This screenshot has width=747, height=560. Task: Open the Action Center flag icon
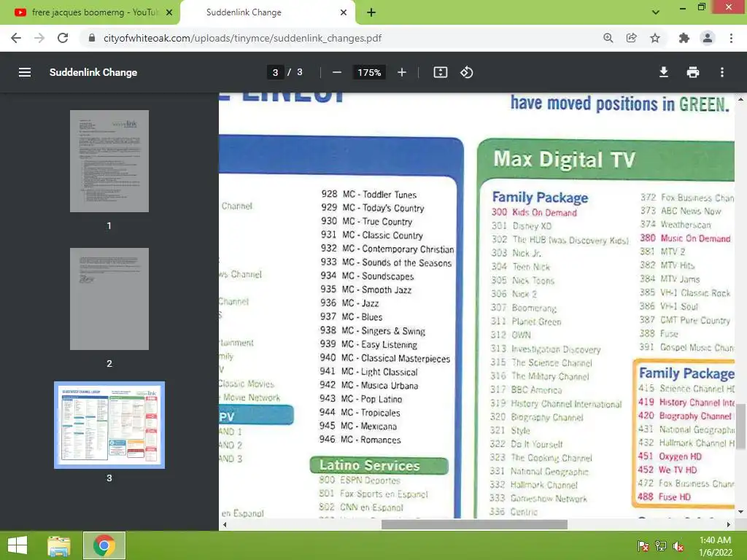[643, 545]
